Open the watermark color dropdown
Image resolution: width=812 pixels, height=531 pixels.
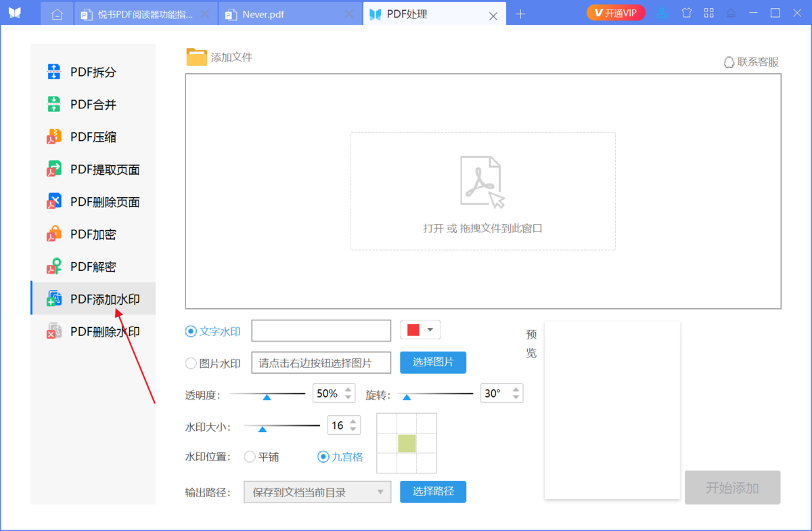pos(429,330)
